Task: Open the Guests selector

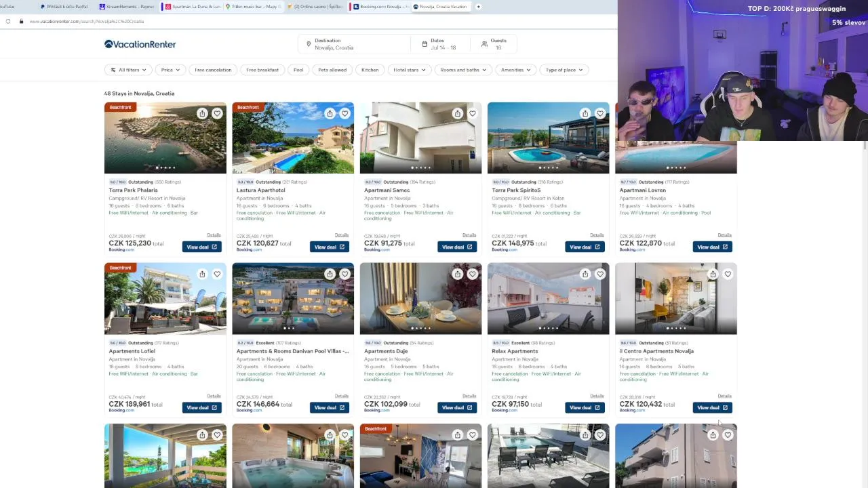Action: tap(495, 44)
